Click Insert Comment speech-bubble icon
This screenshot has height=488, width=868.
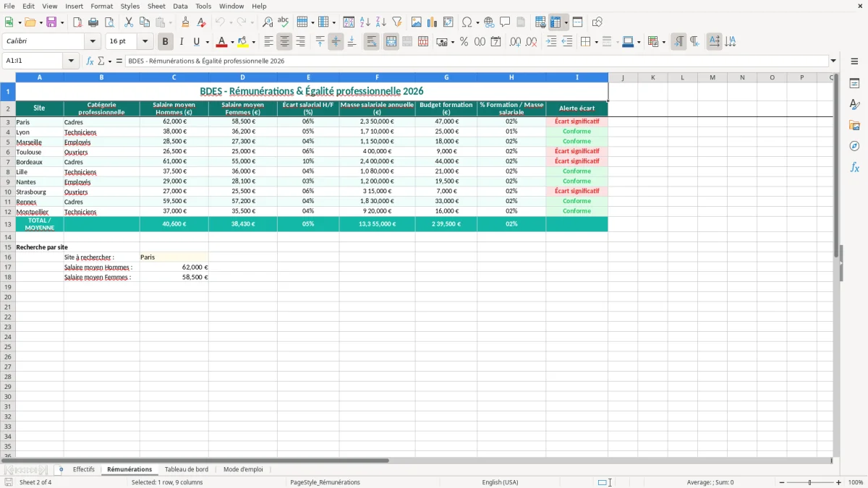(x=505, y=22)
